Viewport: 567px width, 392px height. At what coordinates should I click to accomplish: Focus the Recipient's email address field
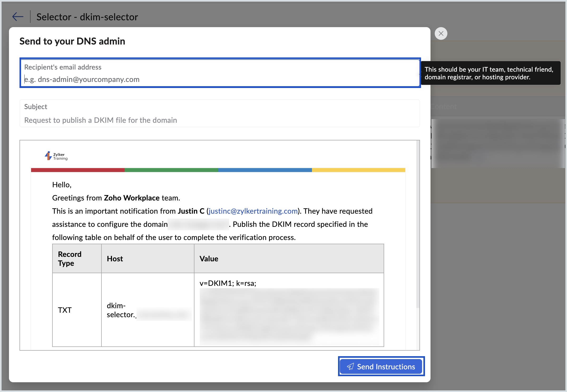220,73
